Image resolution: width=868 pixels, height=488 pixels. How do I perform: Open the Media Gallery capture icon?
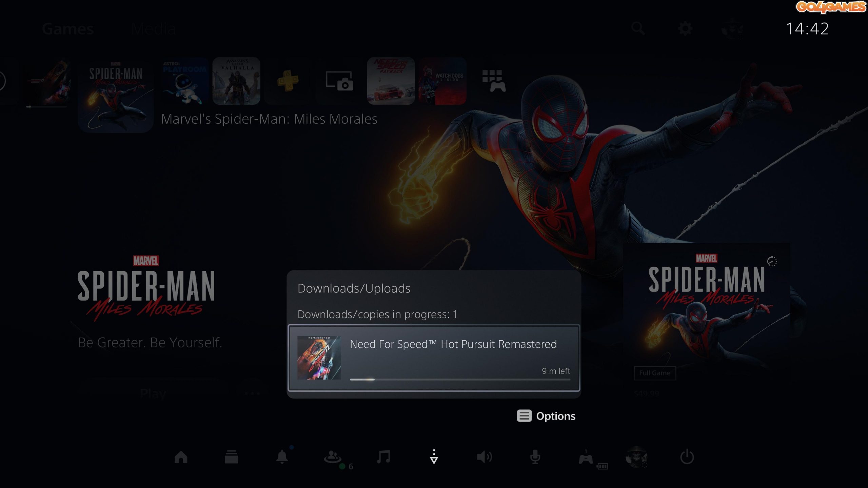pyautogui.click(x=339, y=81)
